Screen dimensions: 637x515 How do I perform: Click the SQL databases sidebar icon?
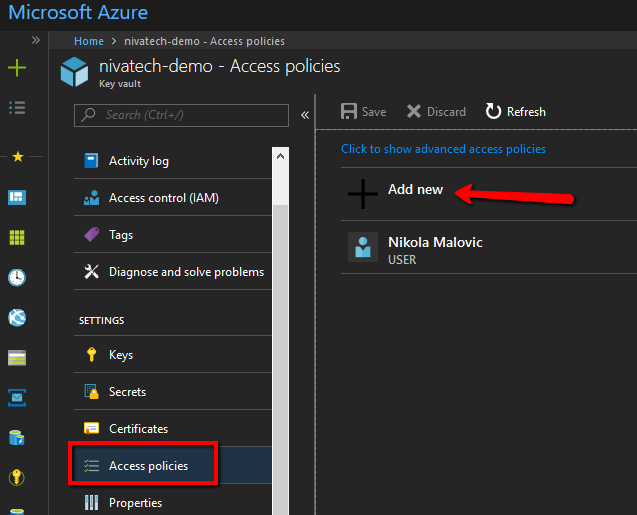coord(17,438)
